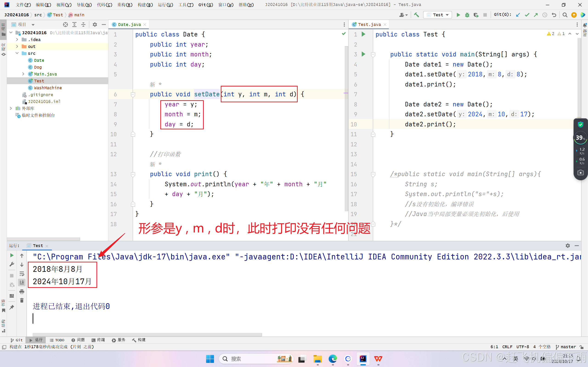Toggle fold marker beside setDate method

tap(133, 95)
